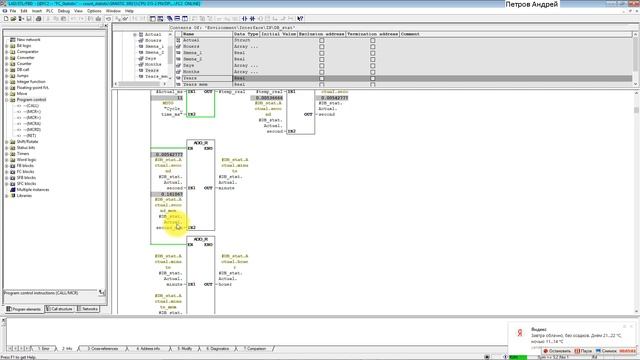Open the PLC menu
The width and height of the screenshot is (640, 360).
click(x=49, y=11)
